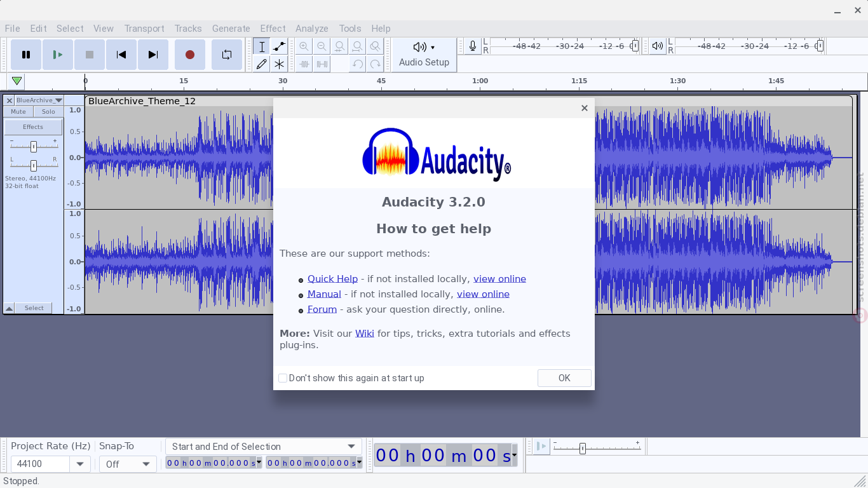Open the Tools menu
The image size is (868, 488).
tap(349, 29)
